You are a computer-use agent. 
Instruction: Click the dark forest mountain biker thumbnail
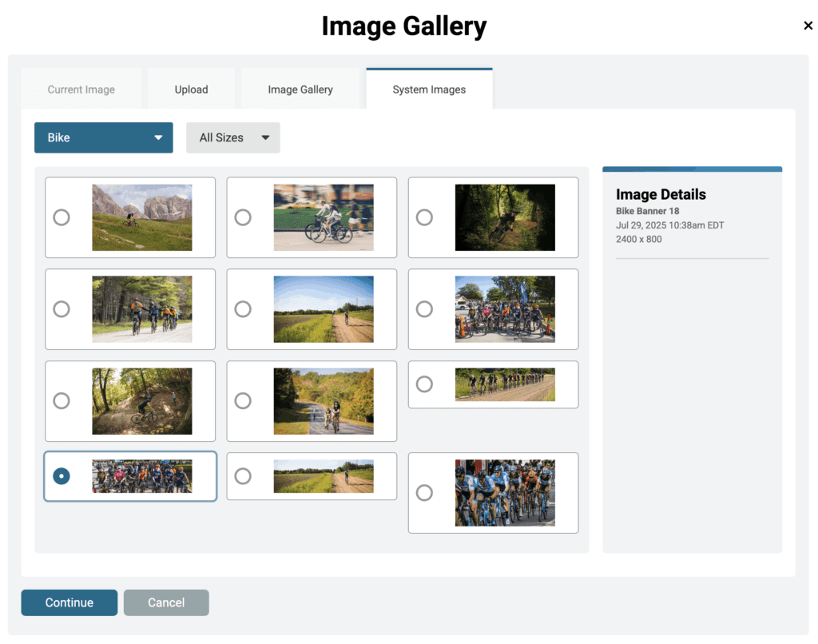[x=505, y=217]
